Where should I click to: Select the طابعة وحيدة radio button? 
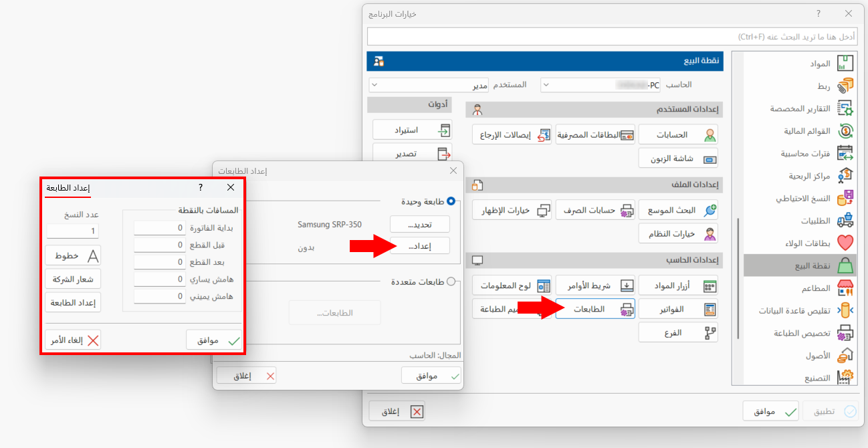(x=451, y=201)
